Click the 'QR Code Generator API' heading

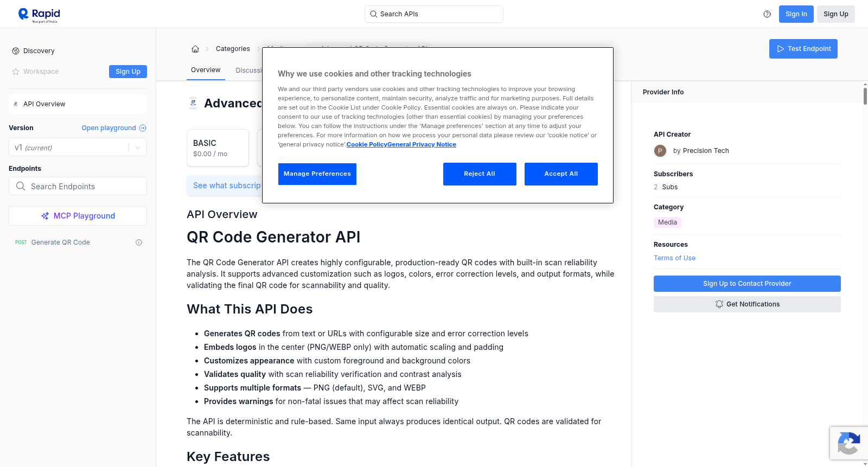273,237
